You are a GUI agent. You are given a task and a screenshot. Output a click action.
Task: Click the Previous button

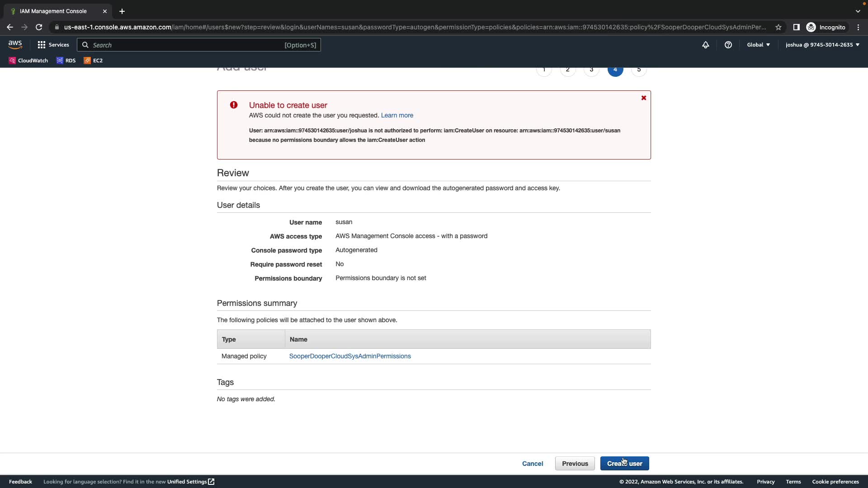point(575,464)
